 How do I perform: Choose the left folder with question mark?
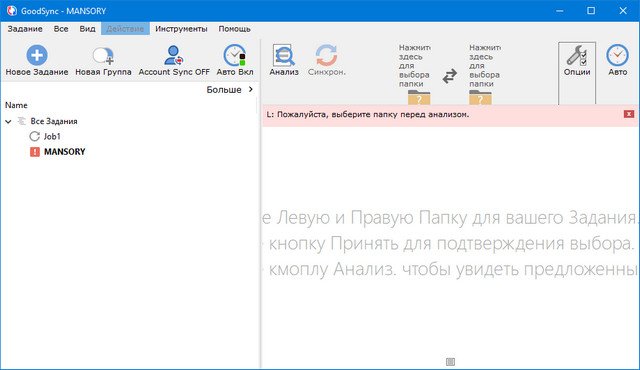click(419, 97)
